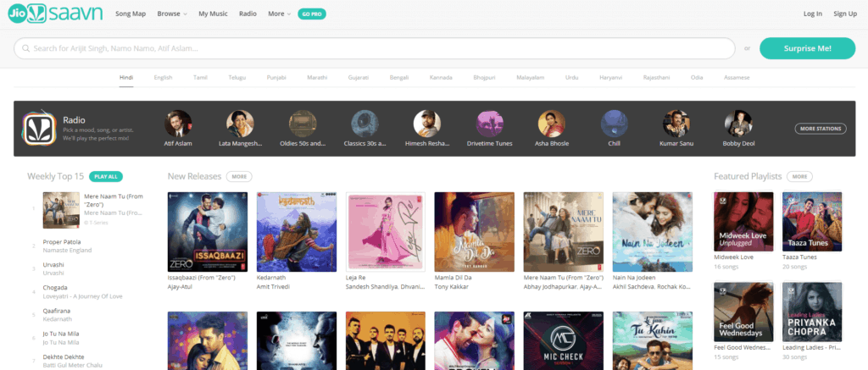Open the JioSaavn logo home link

coord(55,14)
